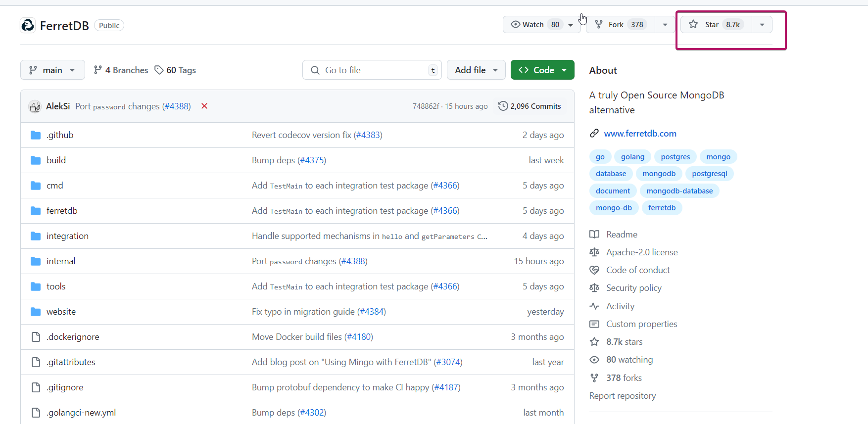This screenshot has height=424, width=868.
Task: View the 60 Tags link
Action: (x=175, y=70)
